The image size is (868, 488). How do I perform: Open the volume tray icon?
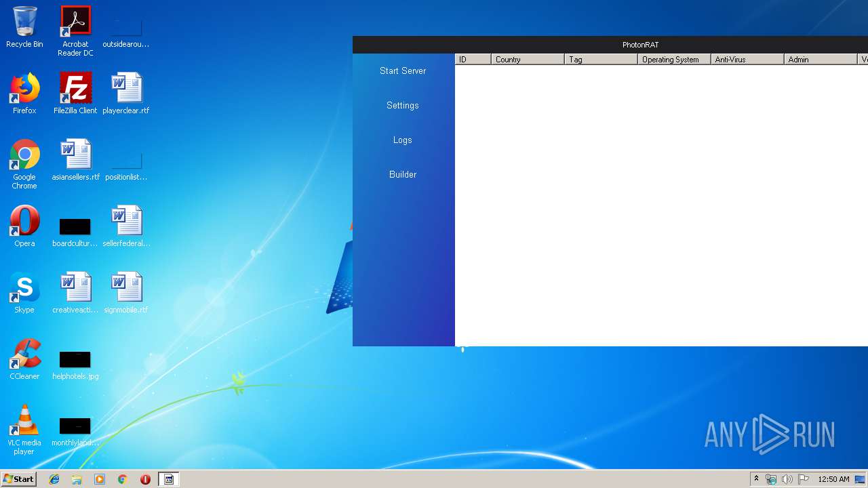787,479
